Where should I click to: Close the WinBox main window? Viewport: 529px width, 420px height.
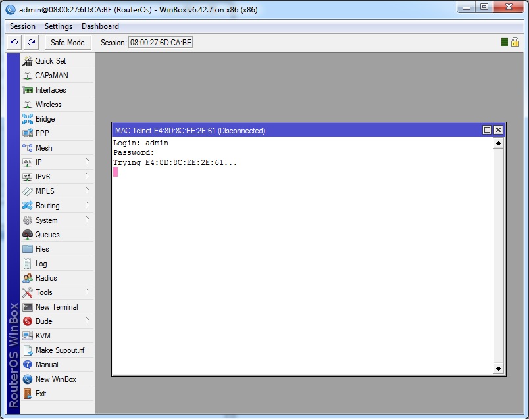click(x=509, y=7)
